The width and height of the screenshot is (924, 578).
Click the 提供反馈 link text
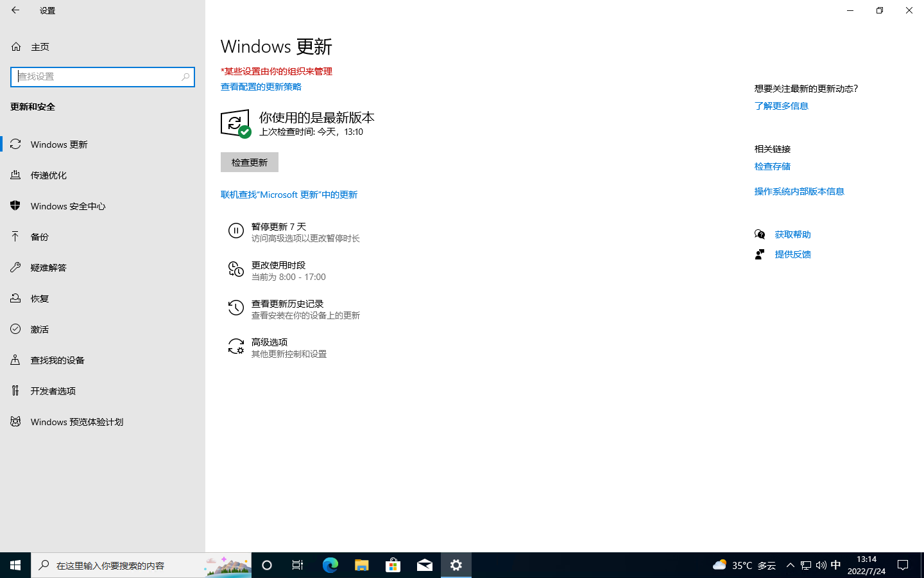click(793, 254)
